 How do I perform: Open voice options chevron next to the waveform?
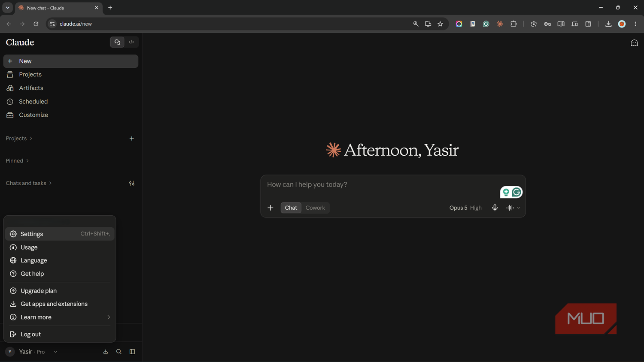click(519, 208)
